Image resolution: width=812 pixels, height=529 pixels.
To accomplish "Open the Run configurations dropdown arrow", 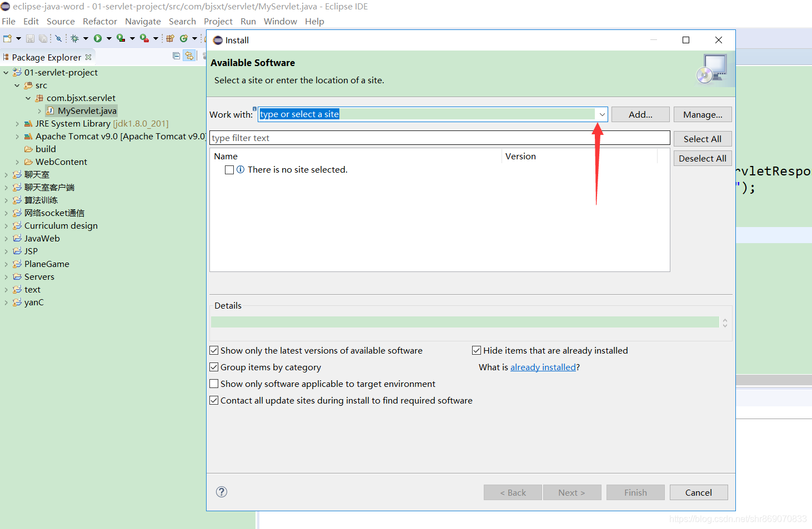I will (109, 38).
